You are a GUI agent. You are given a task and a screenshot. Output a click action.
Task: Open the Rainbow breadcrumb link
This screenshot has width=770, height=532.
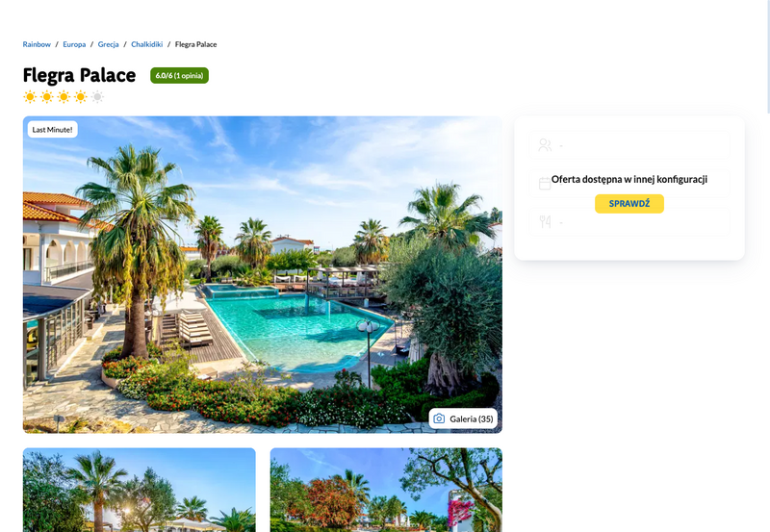point(37,44)
